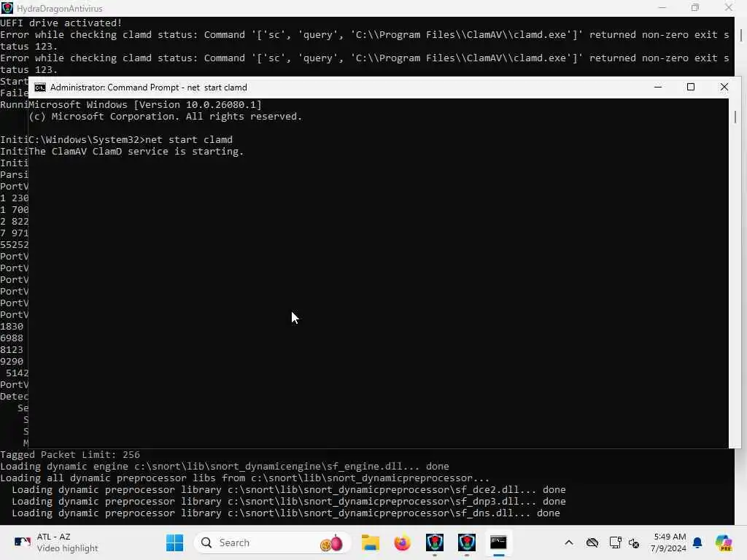
Task: Click the Search box on the taskbar
Action: coord(273,542)
